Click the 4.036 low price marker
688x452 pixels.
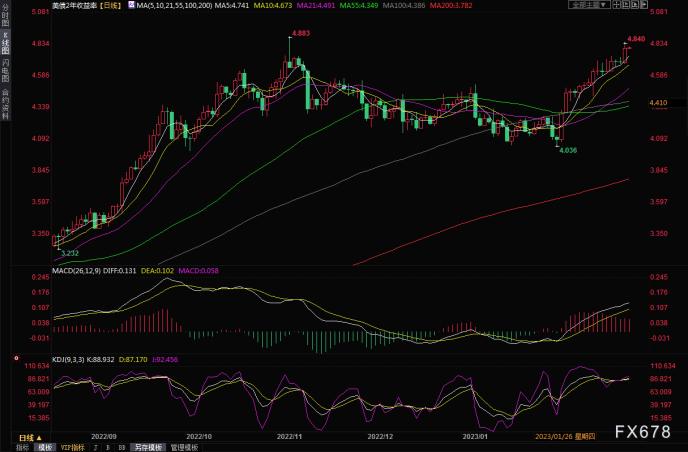568,150
